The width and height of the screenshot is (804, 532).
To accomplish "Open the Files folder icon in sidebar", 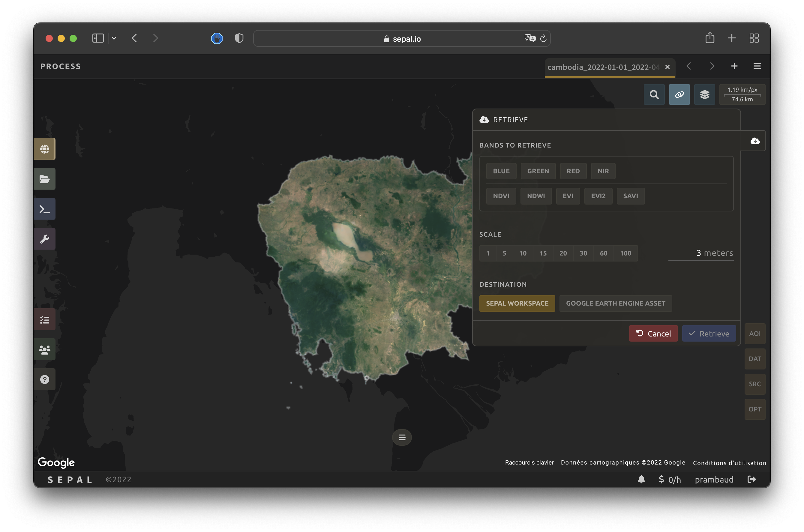I will click(x=44, y=179).
